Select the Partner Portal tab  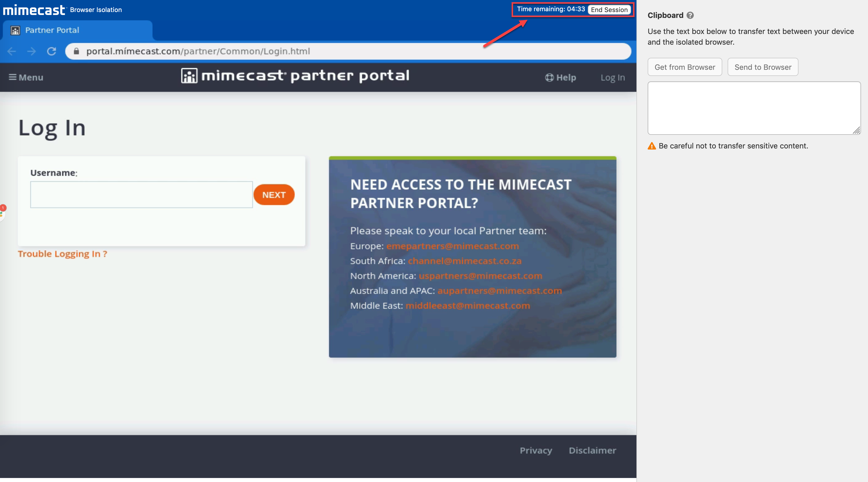pos(78,30)
